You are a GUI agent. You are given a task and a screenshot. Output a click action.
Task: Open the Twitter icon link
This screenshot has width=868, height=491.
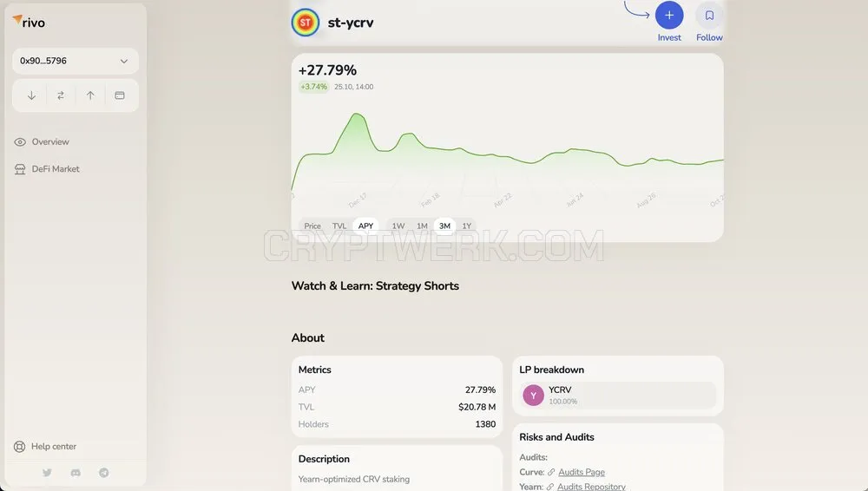pyautogui.click(x=47, y=473)
